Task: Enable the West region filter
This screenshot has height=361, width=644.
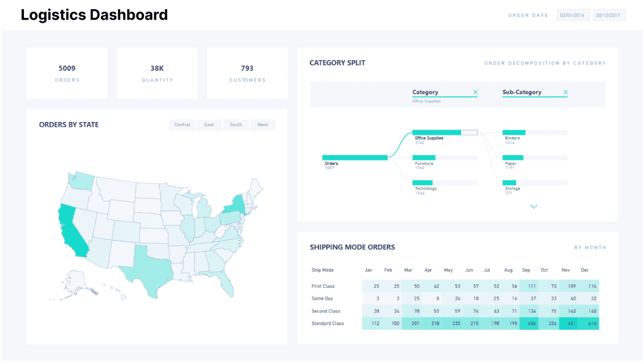Action: pos(262,124)
